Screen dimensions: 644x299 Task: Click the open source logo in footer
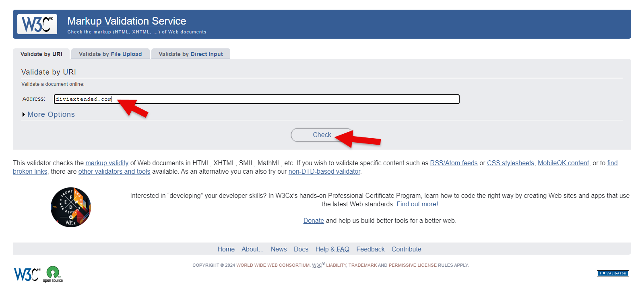click(x=53, y=274)
